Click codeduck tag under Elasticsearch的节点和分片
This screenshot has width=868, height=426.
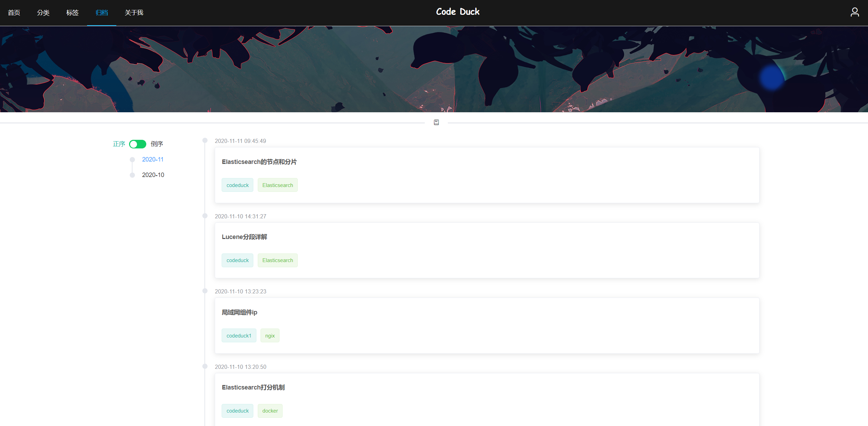(237, 185)
